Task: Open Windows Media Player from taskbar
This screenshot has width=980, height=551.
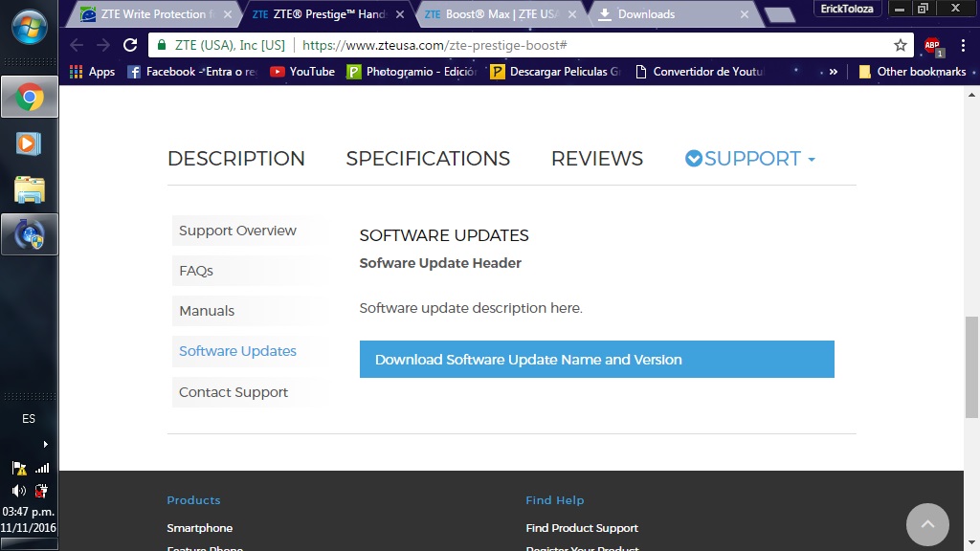Action: [x=29, y=143]
